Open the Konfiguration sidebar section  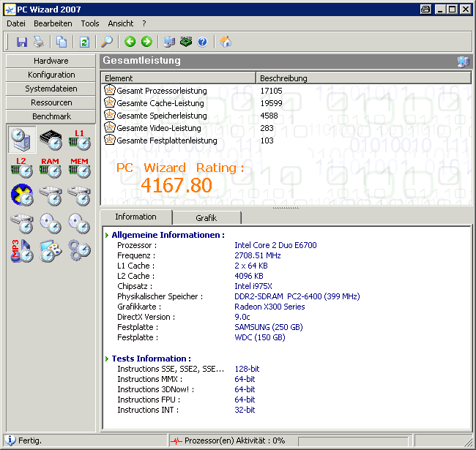click(51, 75)
